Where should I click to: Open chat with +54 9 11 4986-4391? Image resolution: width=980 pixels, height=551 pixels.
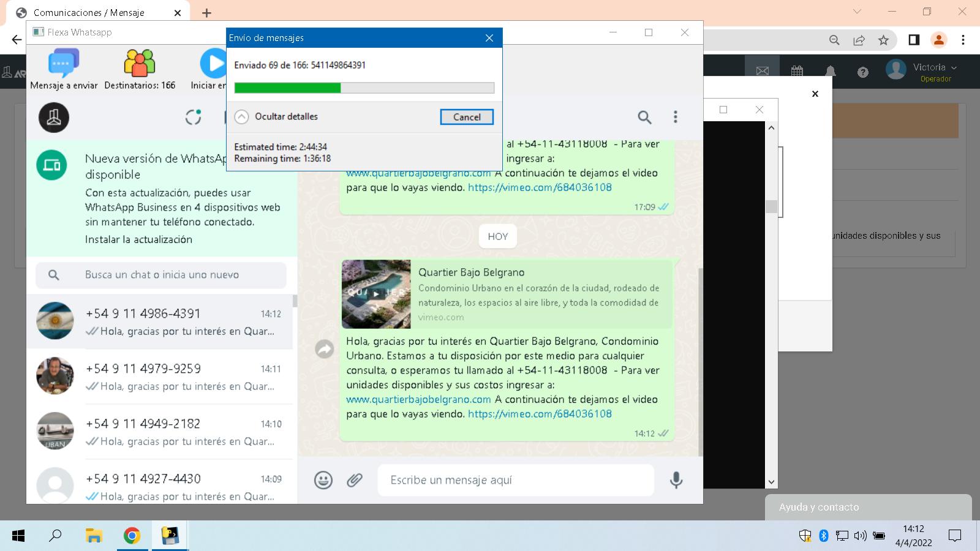coord(159,322)
